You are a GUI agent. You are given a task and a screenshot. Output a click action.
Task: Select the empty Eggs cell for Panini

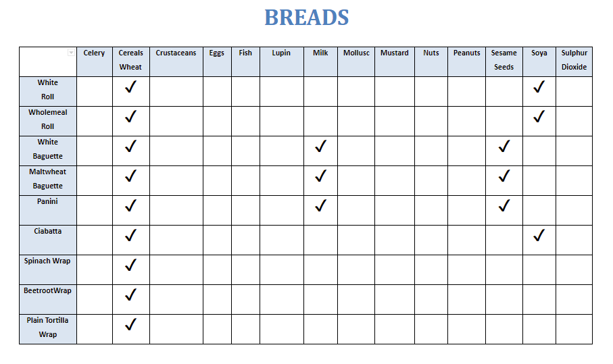click(x=217, y=210)
